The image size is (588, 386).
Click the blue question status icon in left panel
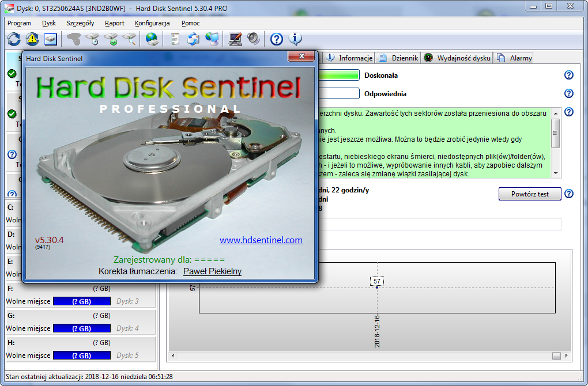click(12, 154)
